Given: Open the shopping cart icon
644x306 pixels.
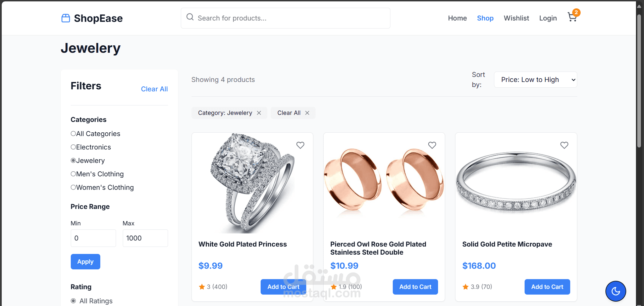Looking at the screenshot, I should click(x=572, y=17).
